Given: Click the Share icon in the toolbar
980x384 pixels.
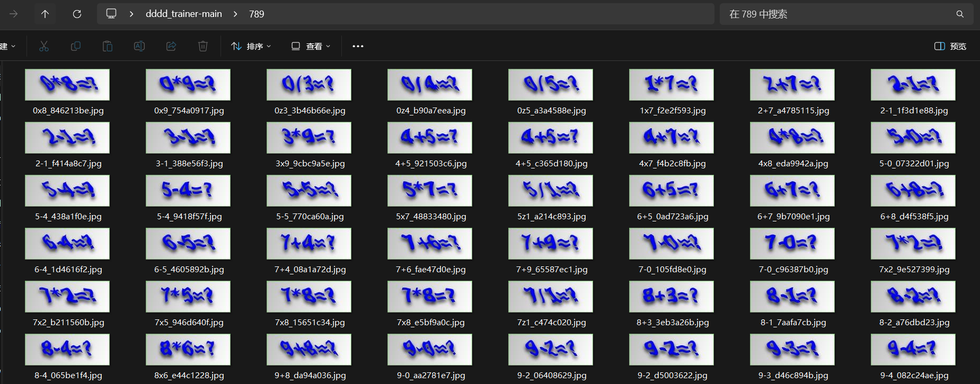Looking at the screenshot, I should [x=171, y=46].
